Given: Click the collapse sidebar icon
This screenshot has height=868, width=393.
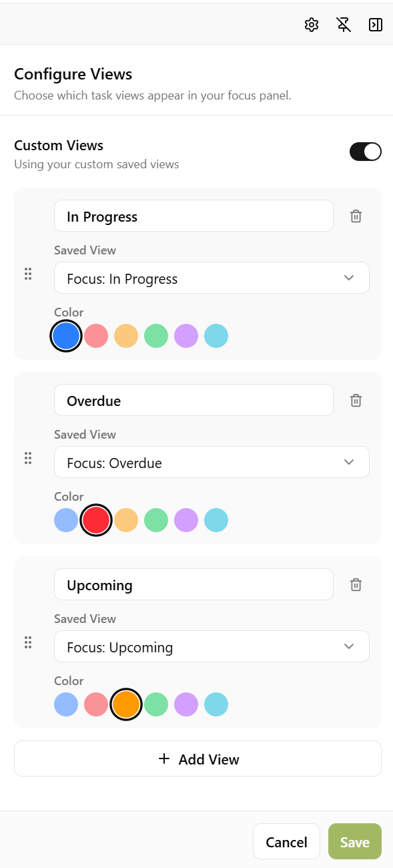Looking at the screenshot, I should pos(376,25).
